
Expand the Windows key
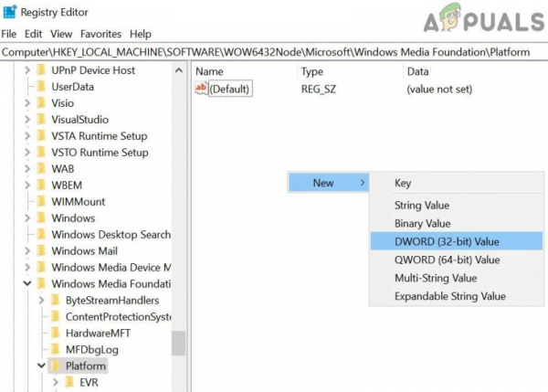click(x=27, y=218)
